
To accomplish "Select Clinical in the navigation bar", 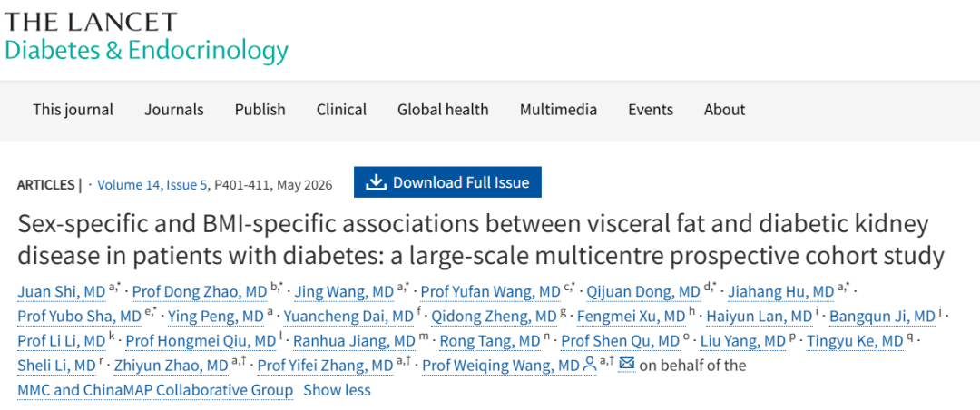I will coord(341,109).
